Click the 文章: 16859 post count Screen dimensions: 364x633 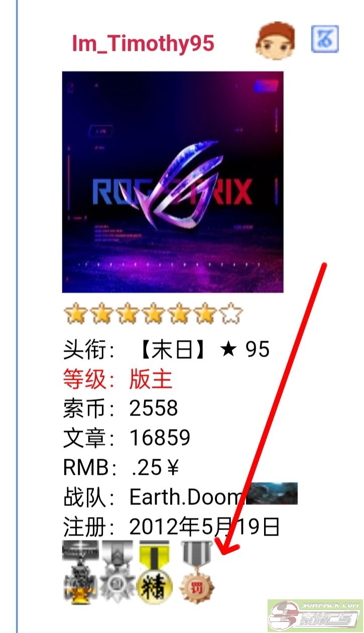127,438
